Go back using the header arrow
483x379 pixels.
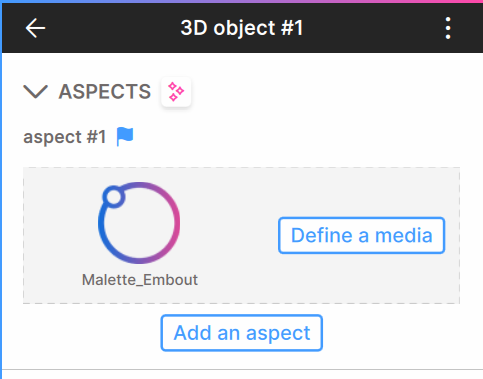pyautogui.click(x=35, y=28)
